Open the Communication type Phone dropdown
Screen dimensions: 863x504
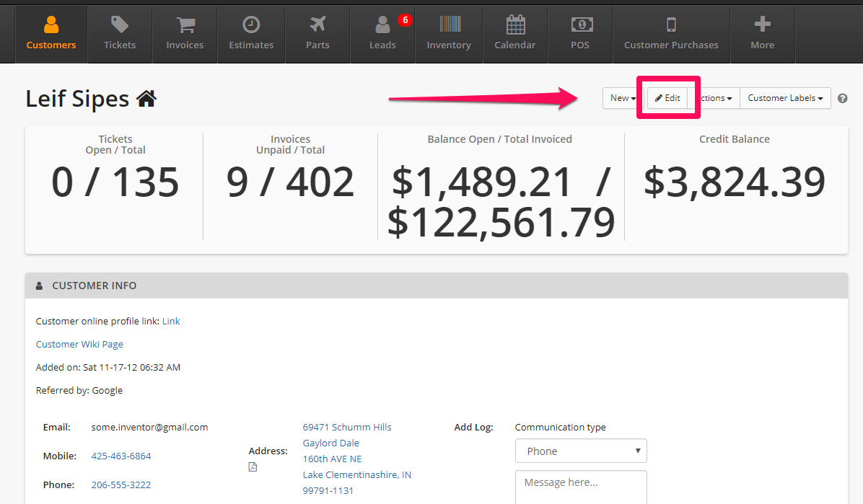581,451
